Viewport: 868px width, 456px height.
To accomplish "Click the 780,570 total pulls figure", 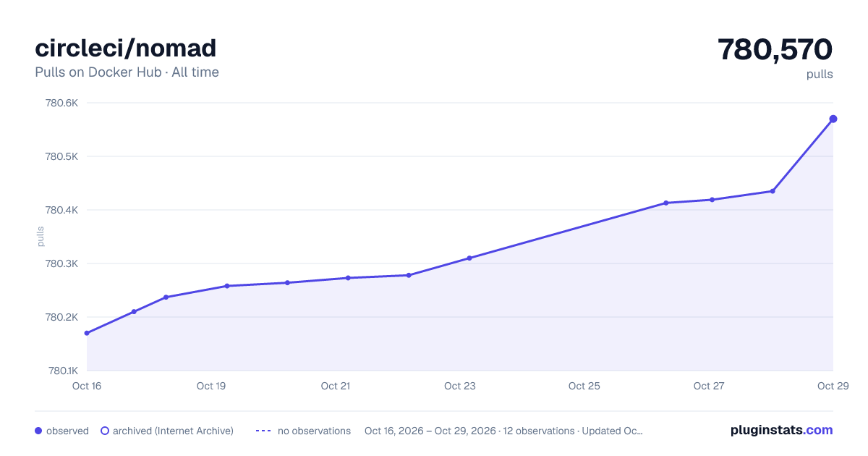I will pos(775,49).
